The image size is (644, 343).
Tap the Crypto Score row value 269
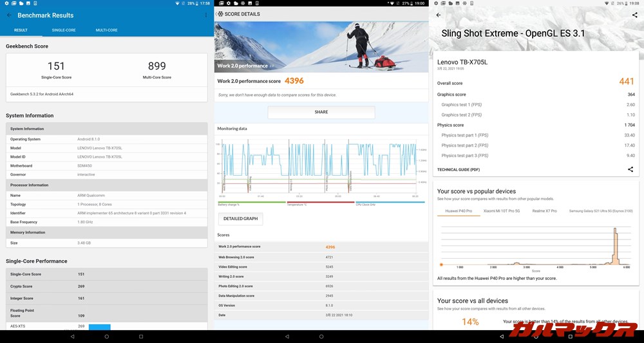point(81,286)
